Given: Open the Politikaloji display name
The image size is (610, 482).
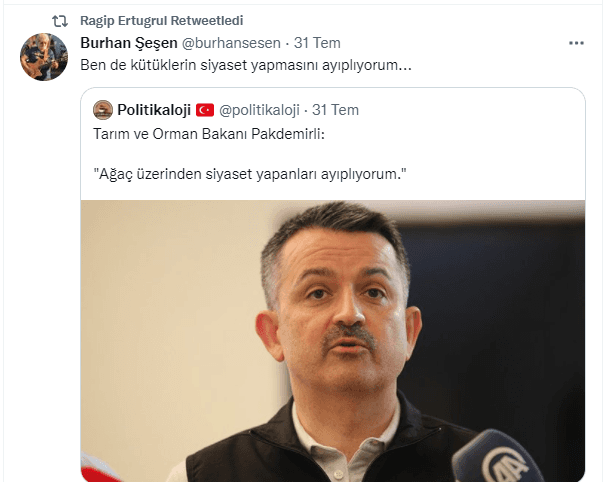Looking at the screenshot, I should click(x=154, y=110).
